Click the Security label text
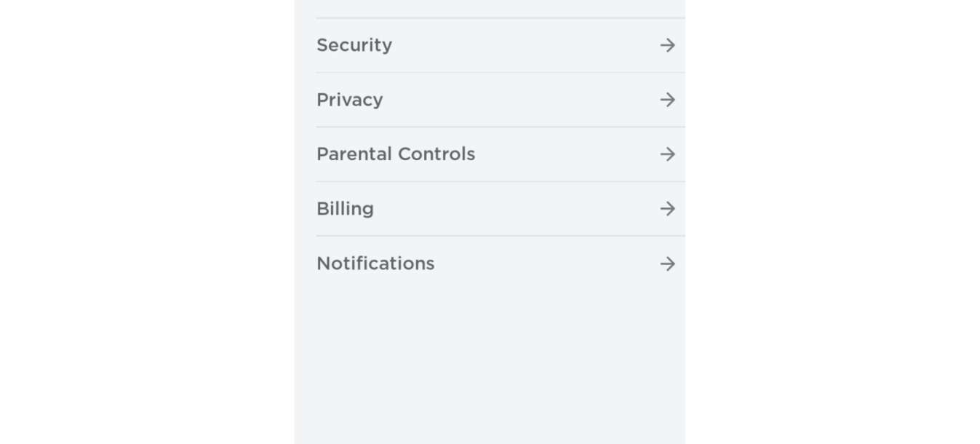 click(x=354, y=45)
